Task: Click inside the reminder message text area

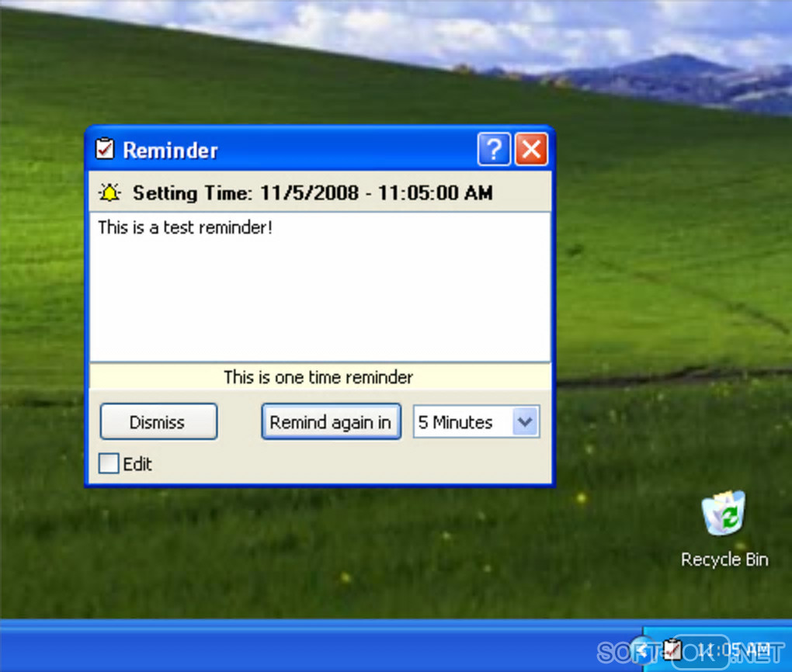Action: click(320, 287)
